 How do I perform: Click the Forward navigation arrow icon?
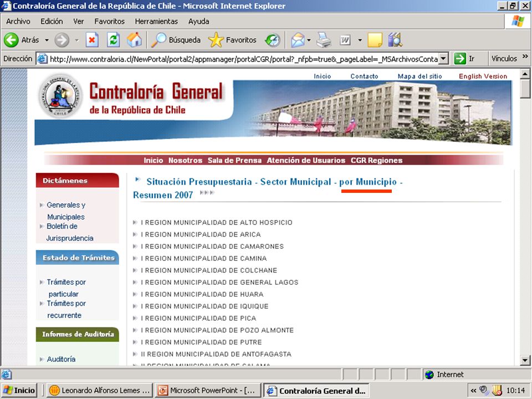pyautogui.click(x=62, y=40)
